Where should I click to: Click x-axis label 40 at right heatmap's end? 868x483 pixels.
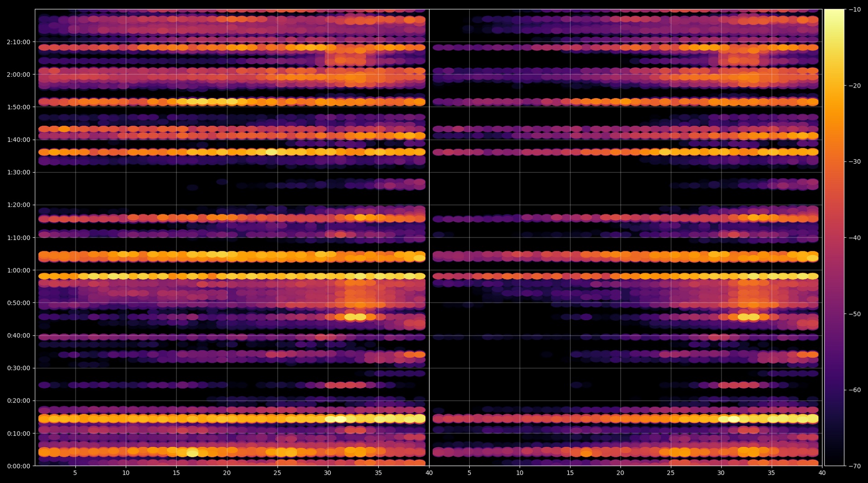pos(822,473)
